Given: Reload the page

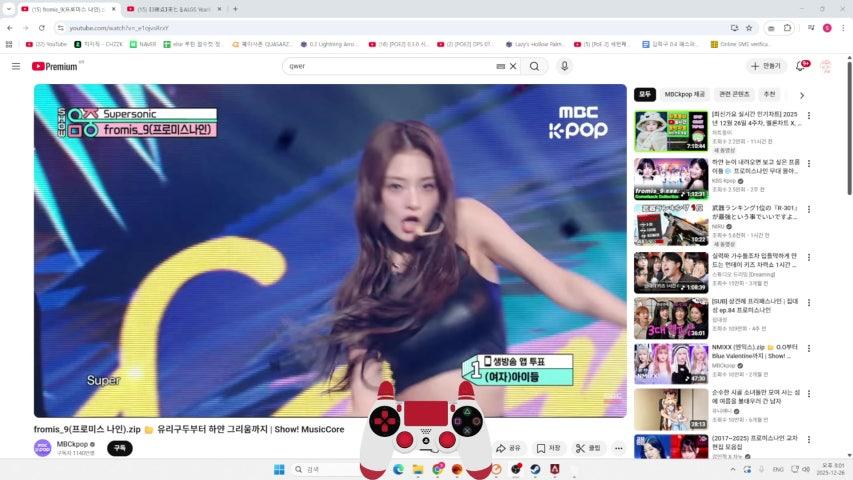Looking at the screenshot, I should click(42, 28).
